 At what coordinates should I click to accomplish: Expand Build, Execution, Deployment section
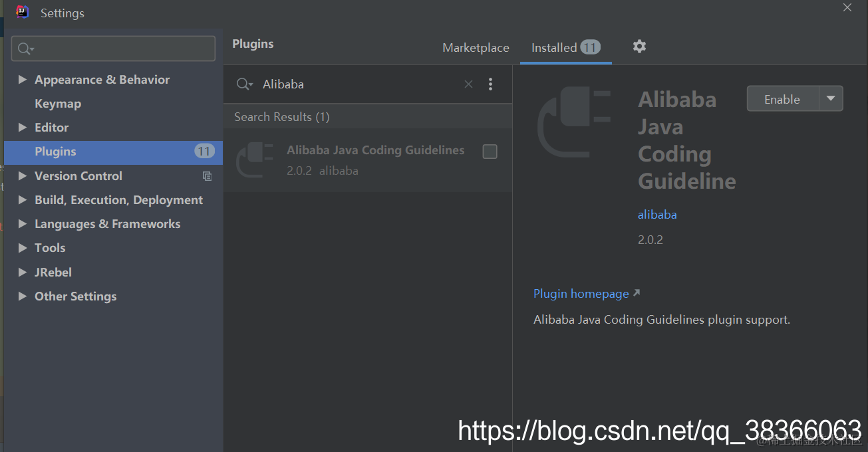[x=23, y=200]
